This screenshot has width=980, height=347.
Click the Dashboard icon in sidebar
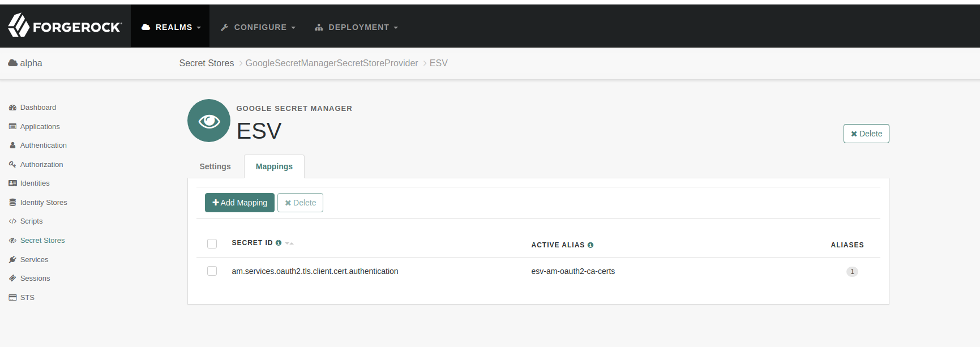(x=12, y=108)
